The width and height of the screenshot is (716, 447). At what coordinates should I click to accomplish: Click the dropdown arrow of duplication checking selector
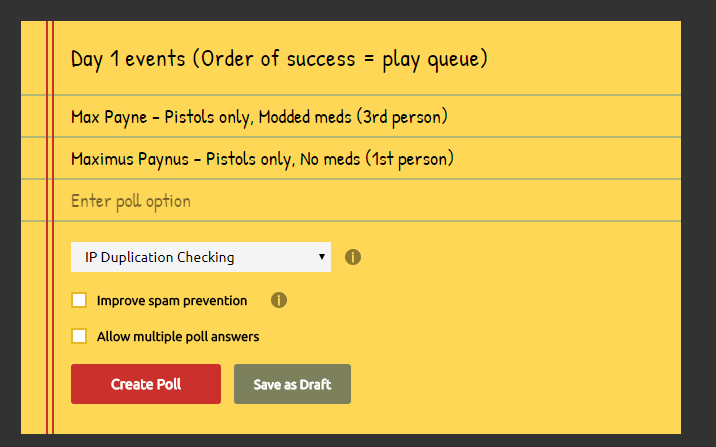[321, 257]
